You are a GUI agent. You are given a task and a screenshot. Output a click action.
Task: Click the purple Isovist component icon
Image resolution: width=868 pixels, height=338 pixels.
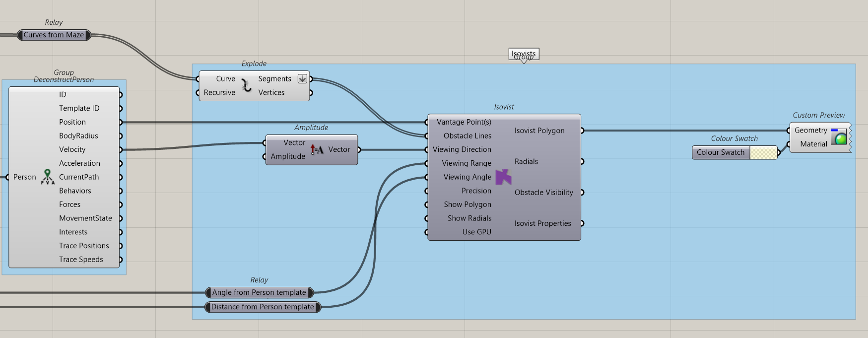coord(503,177)
